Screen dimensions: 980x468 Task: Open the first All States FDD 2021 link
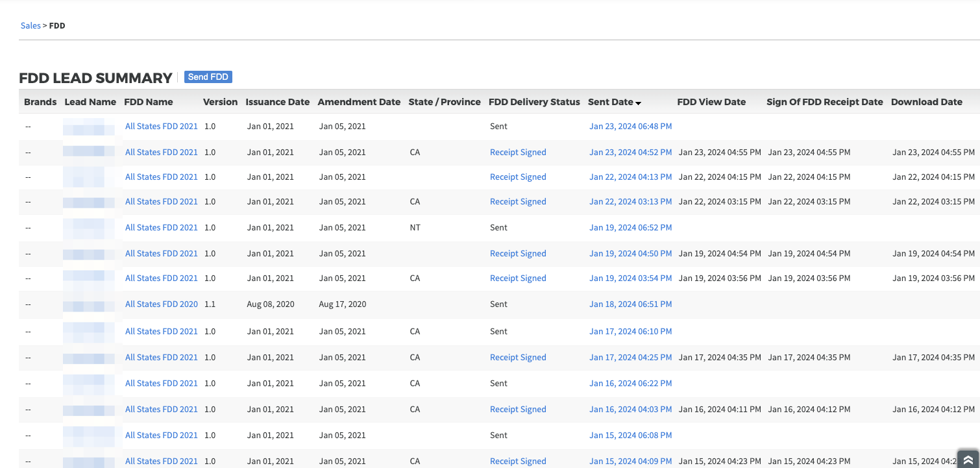tap(161, 126)
